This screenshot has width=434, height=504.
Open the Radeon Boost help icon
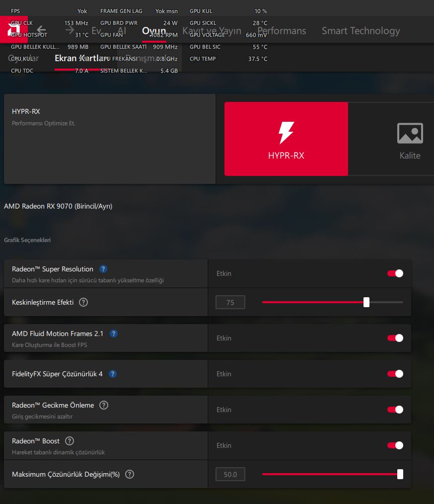[x=70, y=441]
